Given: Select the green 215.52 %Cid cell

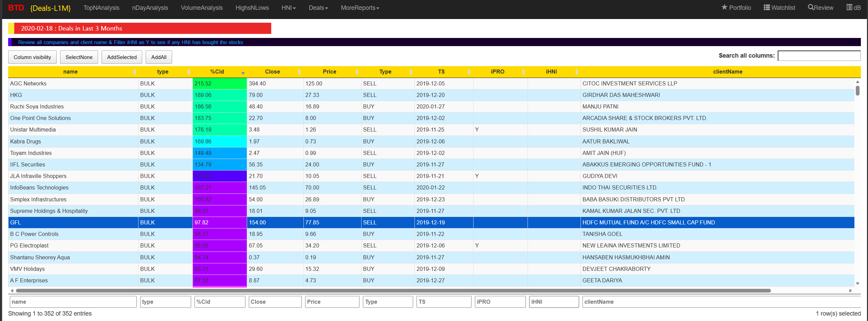Looking at the screenshot, I should pos(220,83).
